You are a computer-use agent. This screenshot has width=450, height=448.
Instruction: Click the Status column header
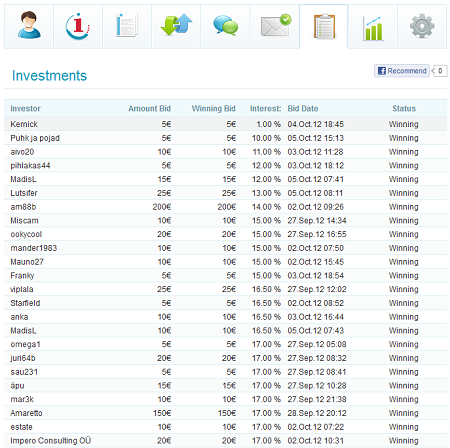pos(404,109)
